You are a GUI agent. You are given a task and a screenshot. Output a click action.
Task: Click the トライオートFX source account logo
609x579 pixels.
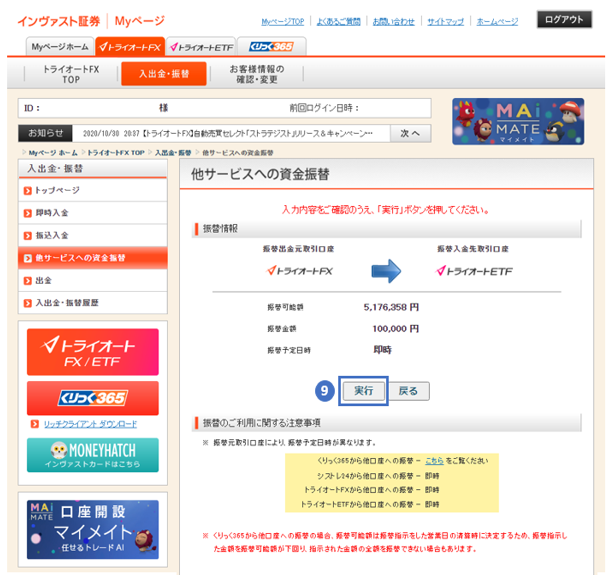pos(299,271)
